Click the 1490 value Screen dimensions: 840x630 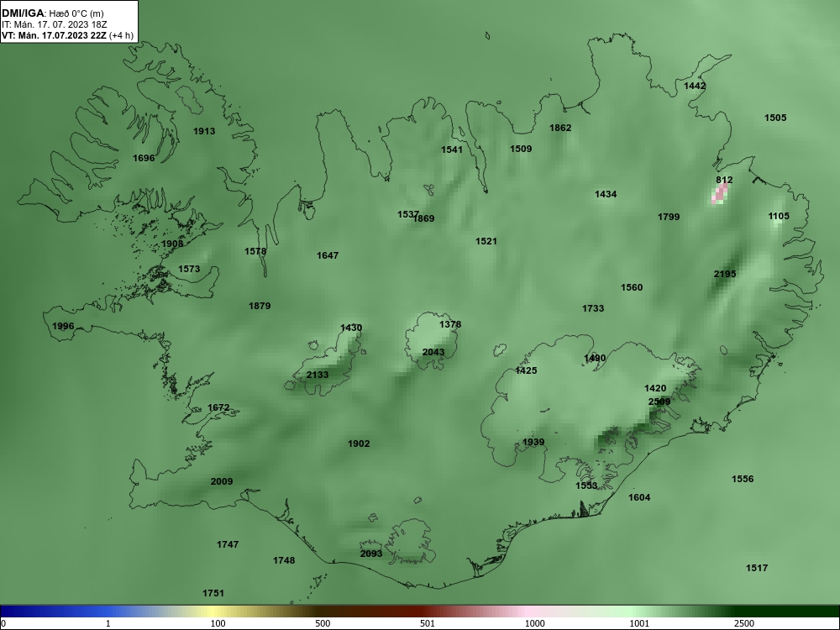point(595,359)
